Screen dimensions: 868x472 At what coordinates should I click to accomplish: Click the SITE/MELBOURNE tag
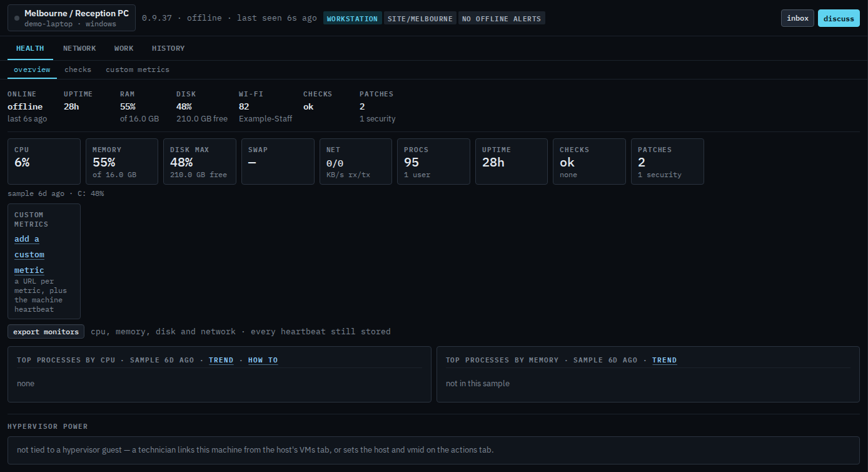coord(420,19)
